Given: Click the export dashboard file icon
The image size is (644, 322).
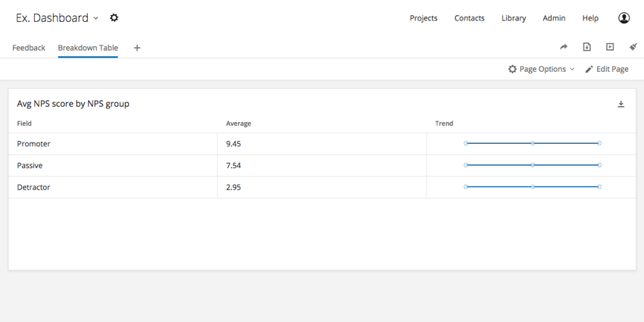Looking at the screenshot, I should click(587, 47).
